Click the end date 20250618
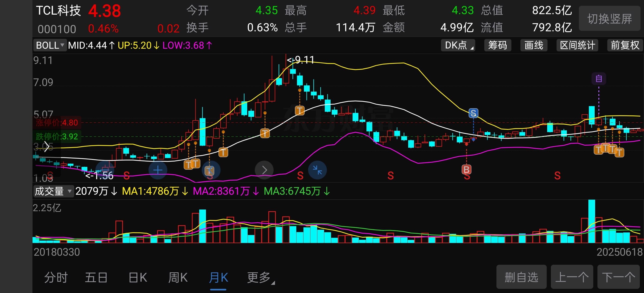644x293 pixels. tap(619, 252)
